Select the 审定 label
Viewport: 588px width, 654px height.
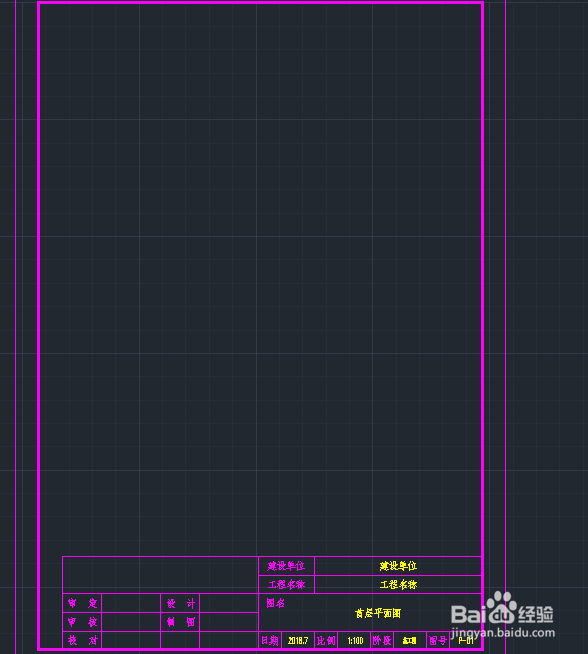[82, 603]
